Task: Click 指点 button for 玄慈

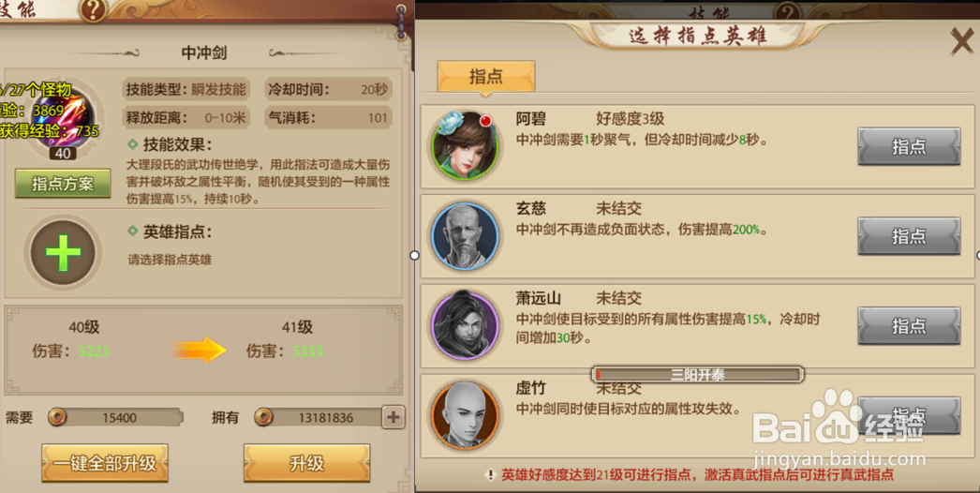Action: click(x=909, y=236)
